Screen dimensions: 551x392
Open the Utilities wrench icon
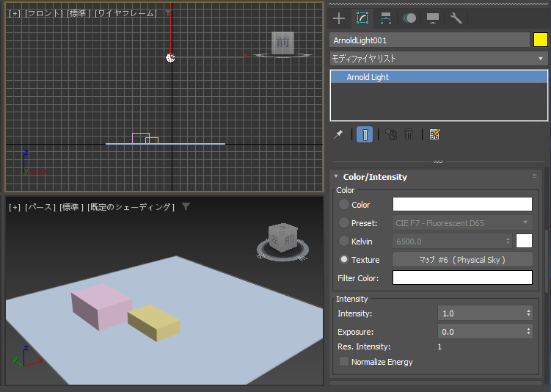[x=456, y=18]
